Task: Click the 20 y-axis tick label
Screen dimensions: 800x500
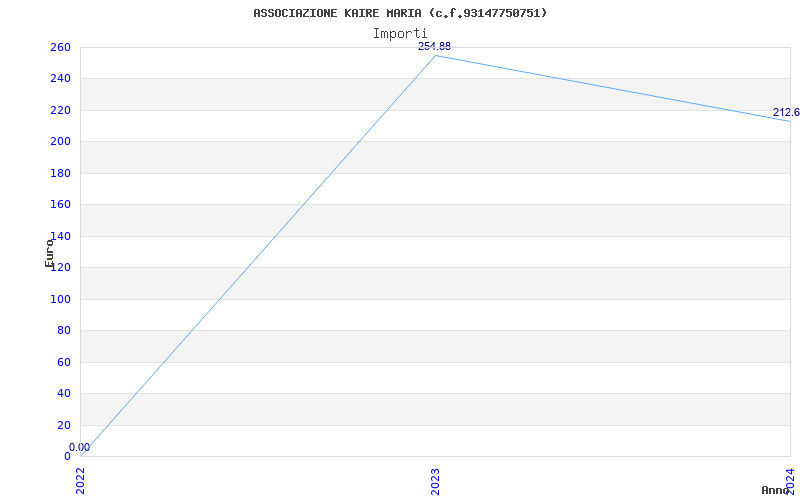Action: [64, 425]
